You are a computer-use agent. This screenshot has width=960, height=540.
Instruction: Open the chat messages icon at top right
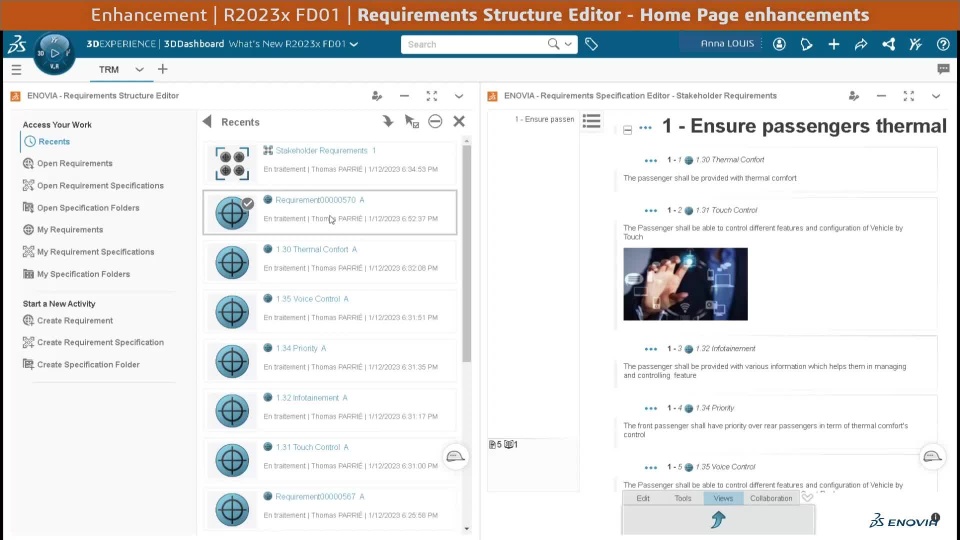coord(943,69)
